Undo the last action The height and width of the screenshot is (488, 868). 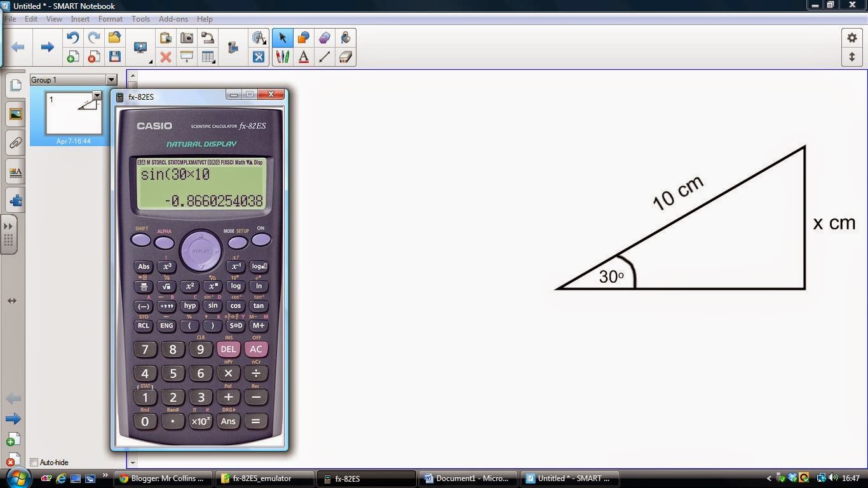(x=72, y=38)
